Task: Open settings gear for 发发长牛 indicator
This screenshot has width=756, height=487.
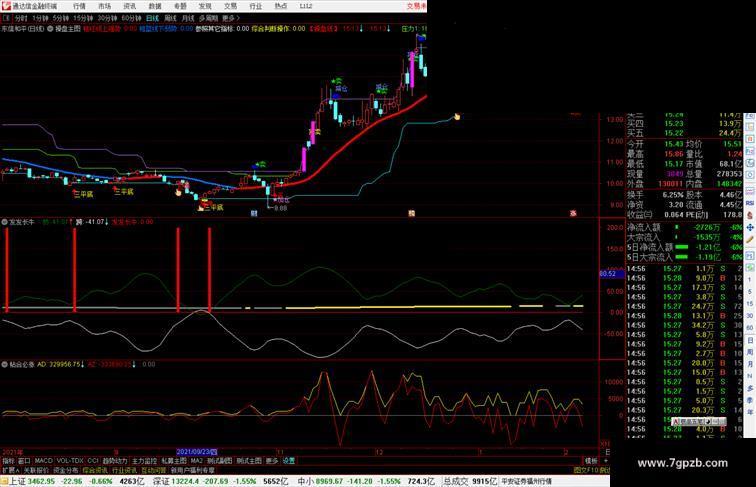Action: (x=5, y=222)
